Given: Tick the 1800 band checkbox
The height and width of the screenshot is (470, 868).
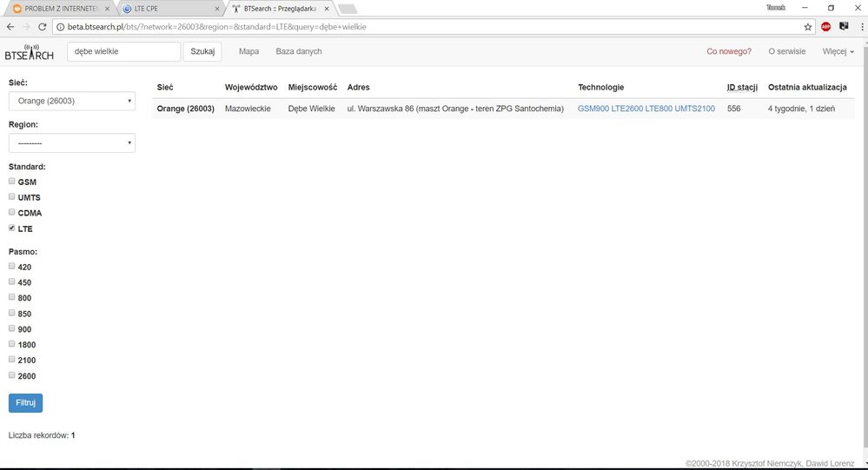Looking at the screenshot, I should [12, 344].
